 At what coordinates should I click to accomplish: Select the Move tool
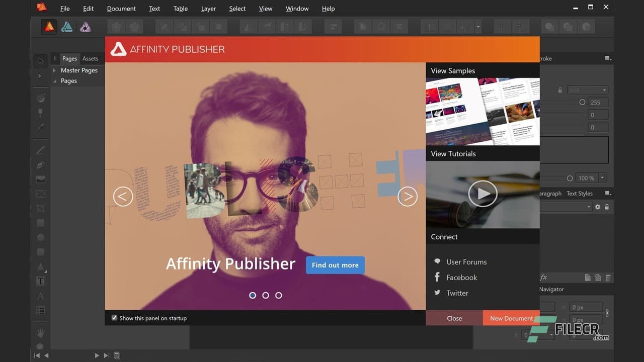click(x=40, y=60)
